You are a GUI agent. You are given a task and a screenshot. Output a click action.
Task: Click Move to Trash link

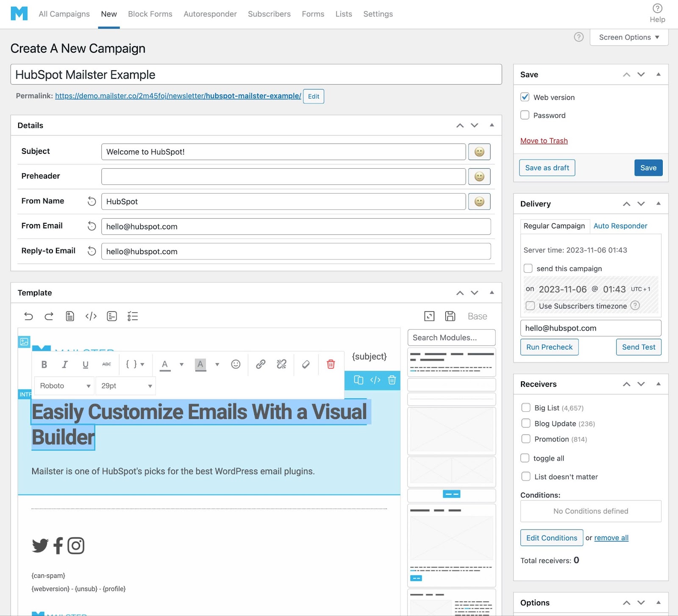[544, 141]
